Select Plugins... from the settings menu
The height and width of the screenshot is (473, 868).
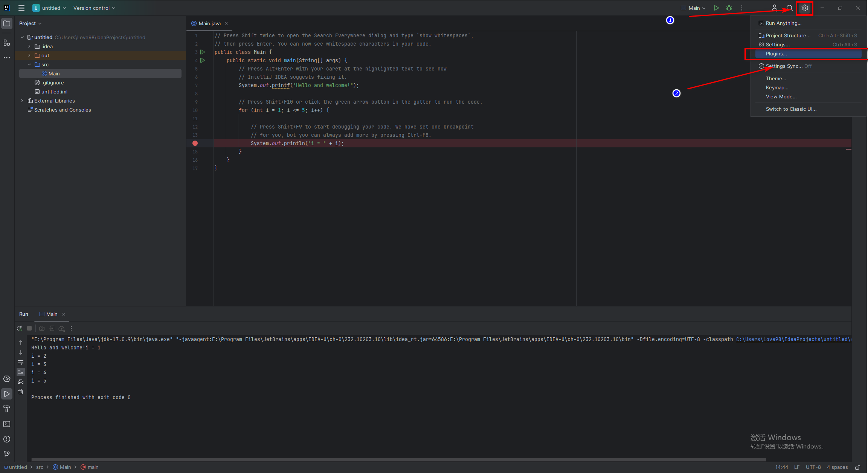point(776,54)
